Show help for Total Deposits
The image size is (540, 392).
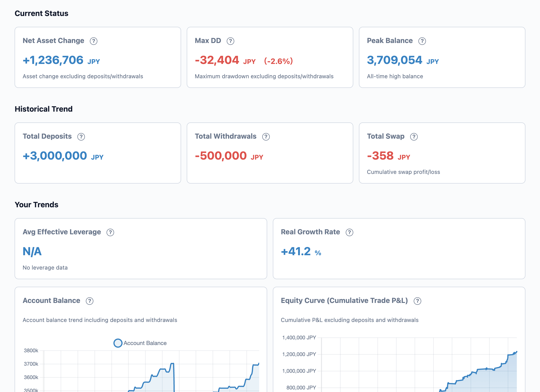pos(81,137)
